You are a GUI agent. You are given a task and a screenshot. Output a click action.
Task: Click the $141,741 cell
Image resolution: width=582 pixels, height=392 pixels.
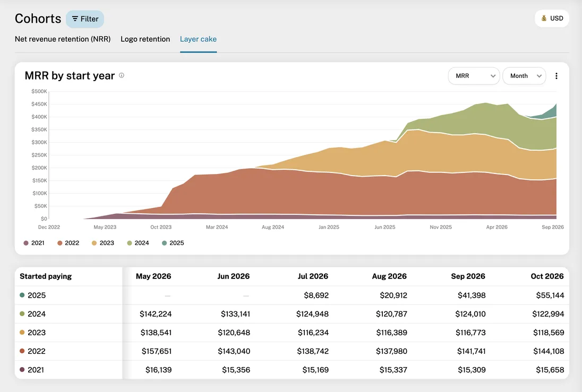click(471, 351)
